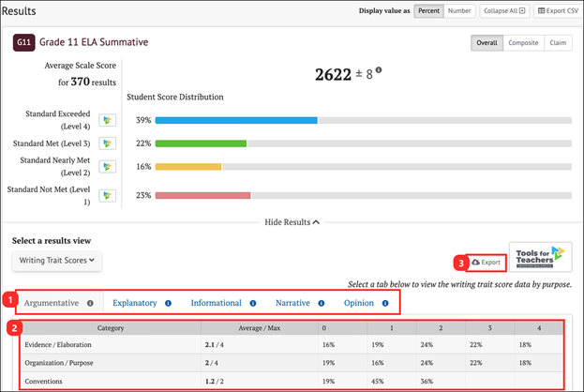Click the Export CSV button

(558, 11)
